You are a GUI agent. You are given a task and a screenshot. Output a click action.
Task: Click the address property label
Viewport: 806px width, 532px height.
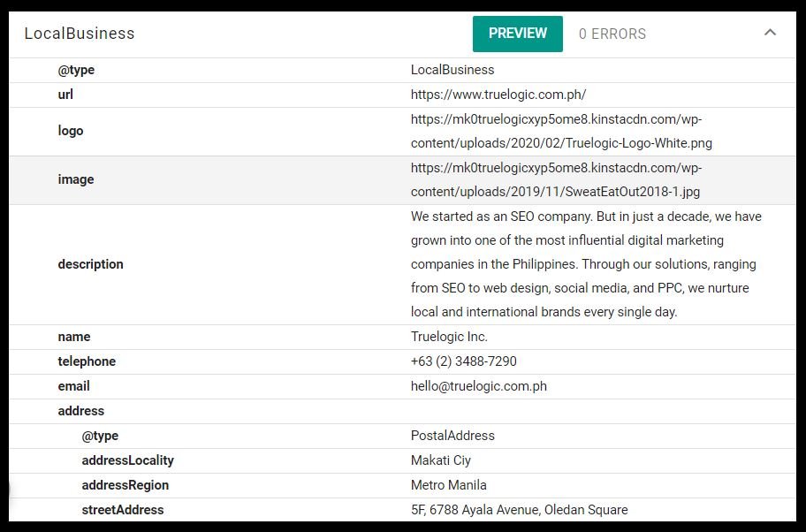pyautogui.click(x=80, y=411)
